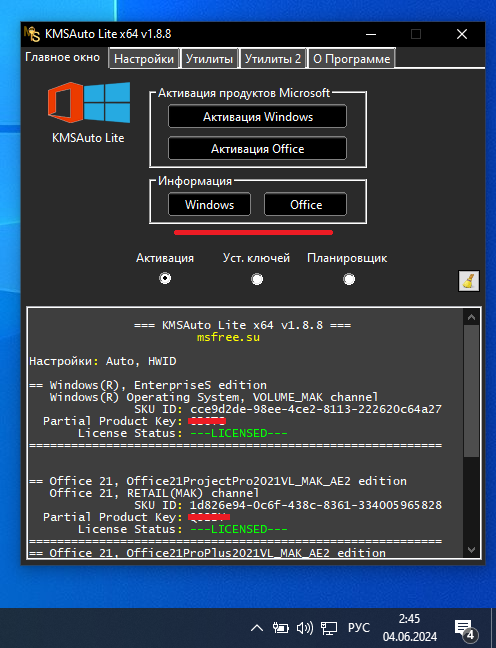Click the battery power tray icon
Viewport: 496px width, 648px height.
[281, 628]
